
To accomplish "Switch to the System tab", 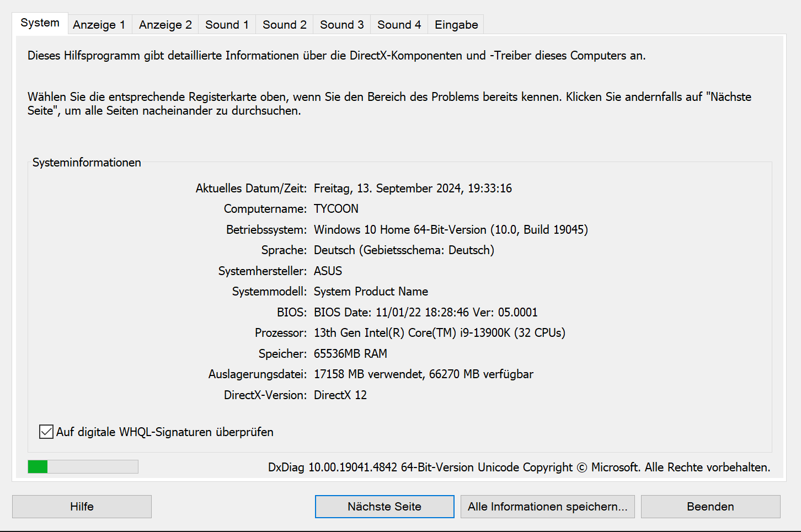I will pyautogui.click(x=40, y=23).
